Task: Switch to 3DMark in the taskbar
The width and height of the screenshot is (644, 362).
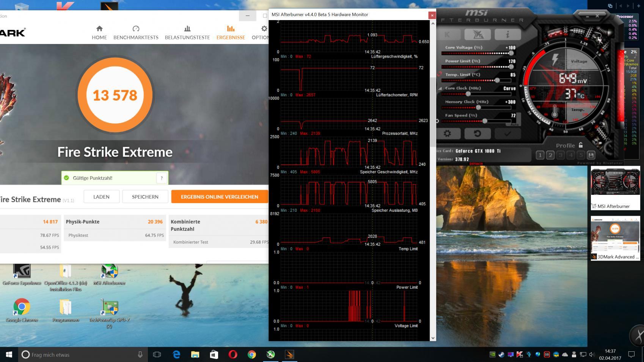Action: tap(289, 354)
